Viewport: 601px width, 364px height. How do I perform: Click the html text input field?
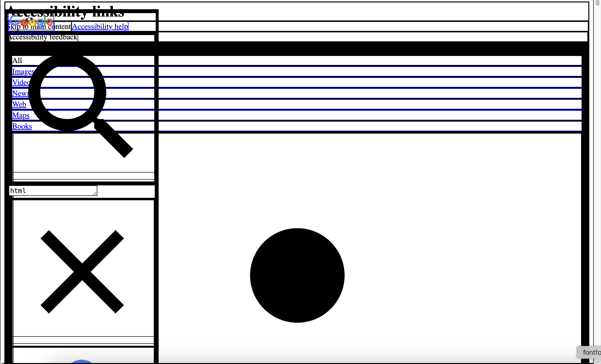(x=53, y=191)
